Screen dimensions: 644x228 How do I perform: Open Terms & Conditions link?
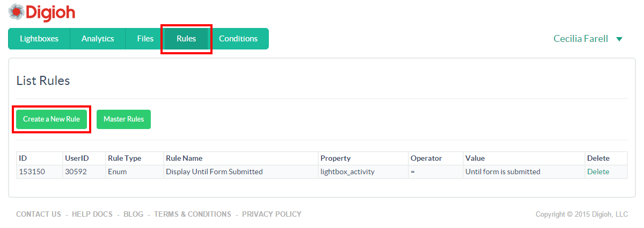coord(192,214)
